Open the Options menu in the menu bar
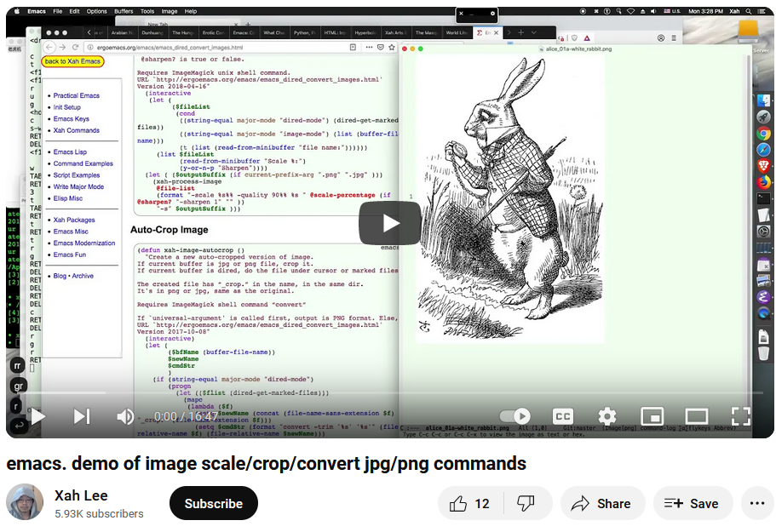Viewport: 776px width, 532px height. tap(96, 11)
